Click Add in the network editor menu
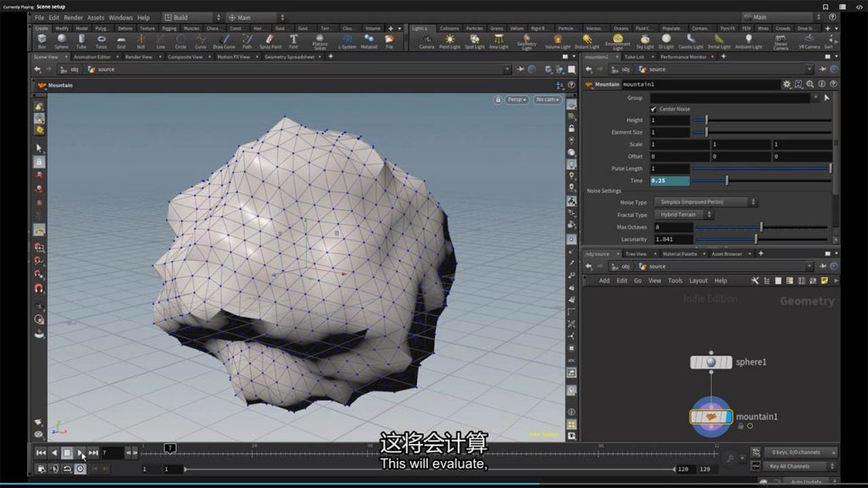 (604, 280)
